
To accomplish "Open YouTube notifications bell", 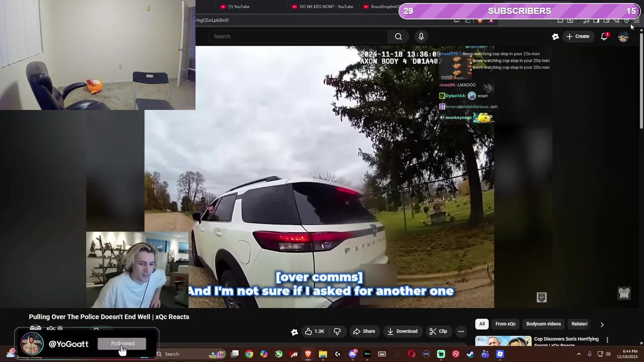I will tap(604, 36).
